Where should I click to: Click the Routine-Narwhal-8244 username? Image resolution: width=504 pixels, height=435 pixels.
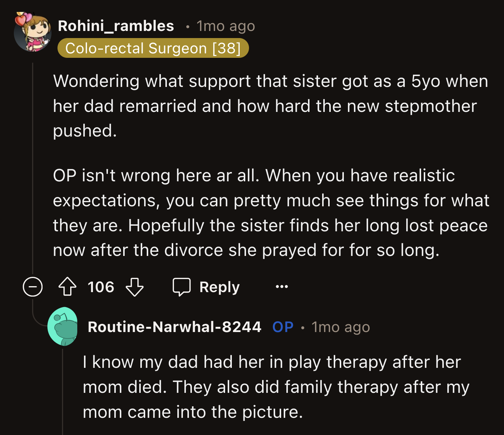click(175, 327)
